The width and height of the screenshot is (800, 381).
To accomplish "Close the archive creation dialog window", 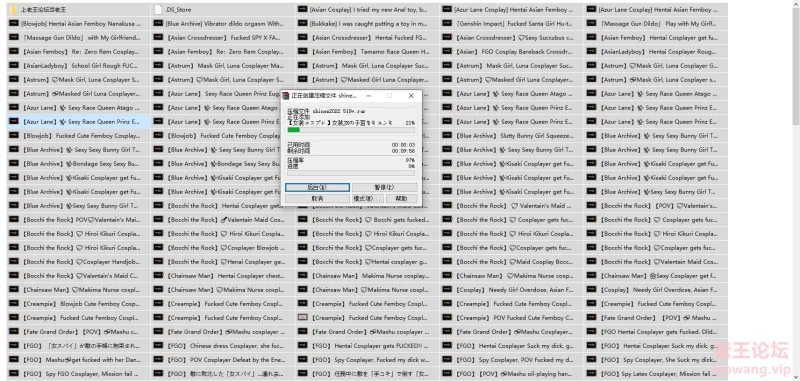I will coord(411,95).
